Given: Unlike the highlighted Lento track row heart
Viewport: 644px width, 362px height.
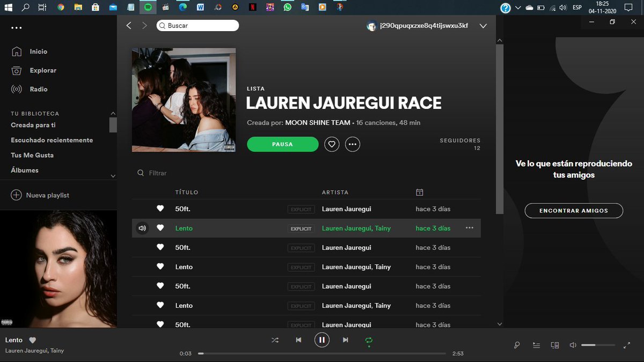Looking at the screenshot, I should coord(160,228).
